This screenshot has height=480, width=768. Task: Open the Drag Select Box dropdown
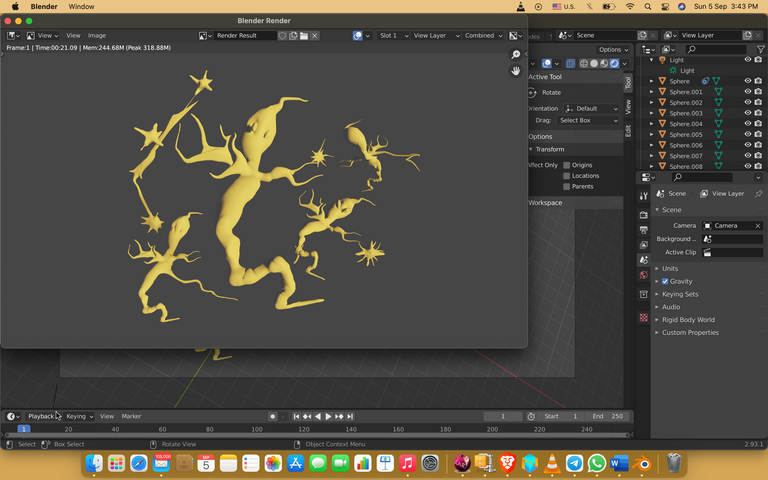point(588,120)
